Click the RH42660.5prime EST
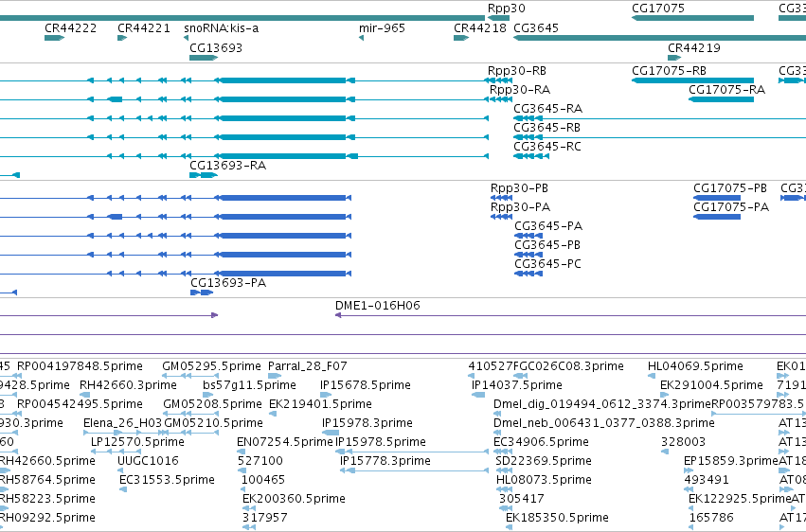Screen dimensions: 806x532 point(5,470)
